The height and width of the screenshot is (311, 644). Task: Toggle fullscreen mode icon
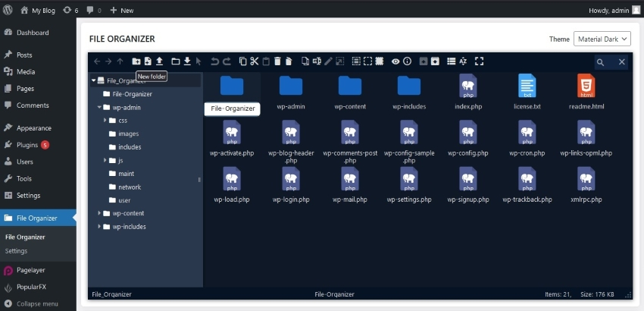479,61
